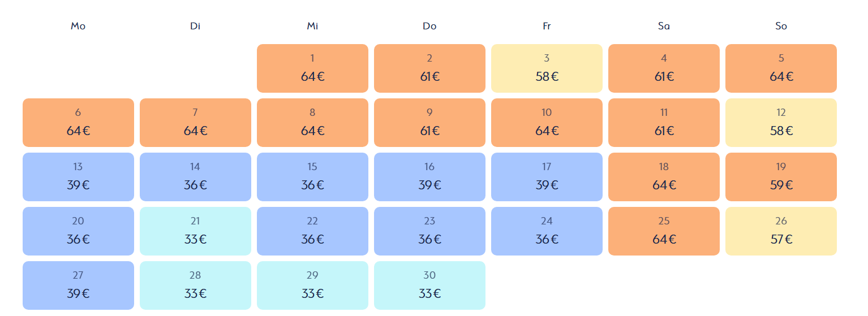Click day 23 in the Thursday column
This screenshot has width=868, height=316.
point(429,231)
